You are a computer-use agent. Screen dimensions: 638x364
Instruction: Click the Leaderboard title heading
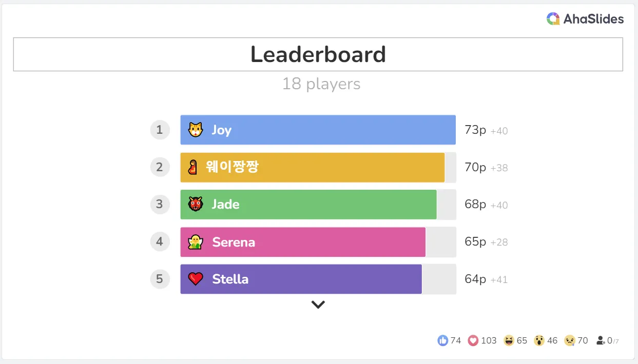[318, 54]
